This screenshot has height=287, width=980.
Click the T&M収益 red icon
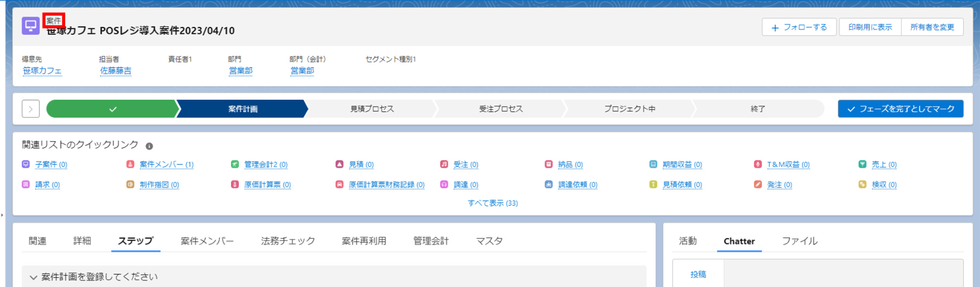point(758,164)
